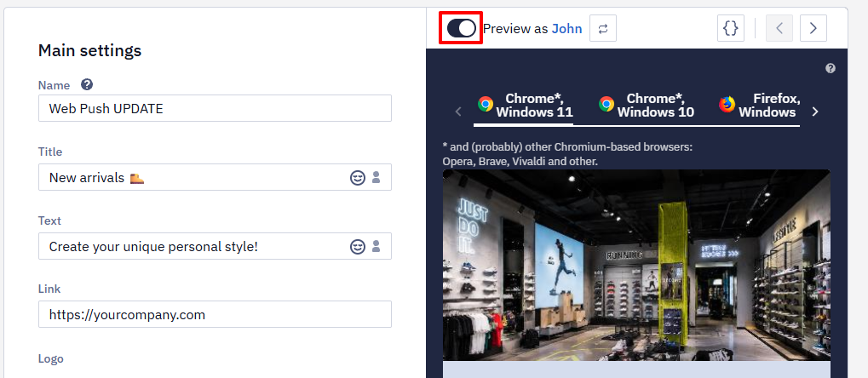Viewport: 868px width, 378px height.
Task: Move browser tabs right with chevron
Action: click(x=815, y=112)
